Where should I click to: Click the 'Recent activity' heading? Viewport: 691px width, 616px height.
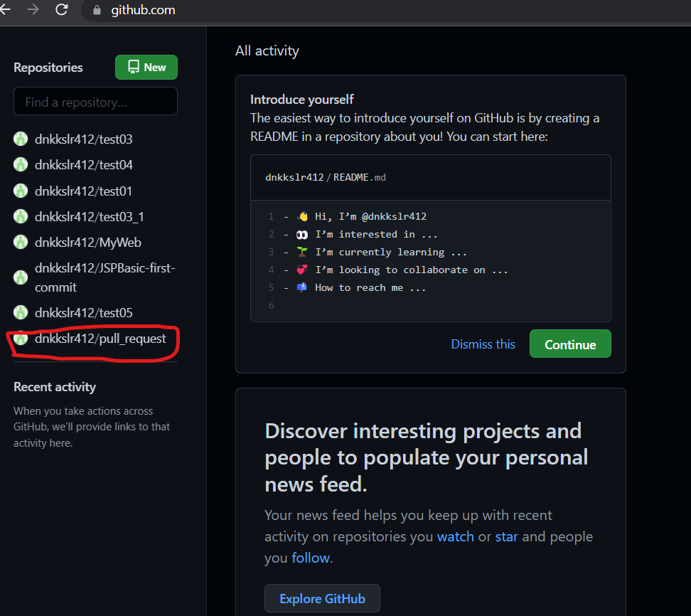pyautogui.click(x=55, y=387)
